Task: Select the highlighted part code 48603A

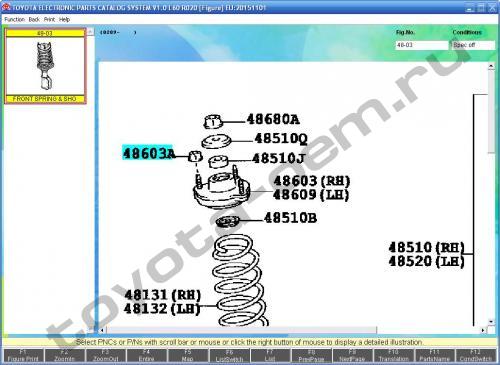Action: coord(148,153)
